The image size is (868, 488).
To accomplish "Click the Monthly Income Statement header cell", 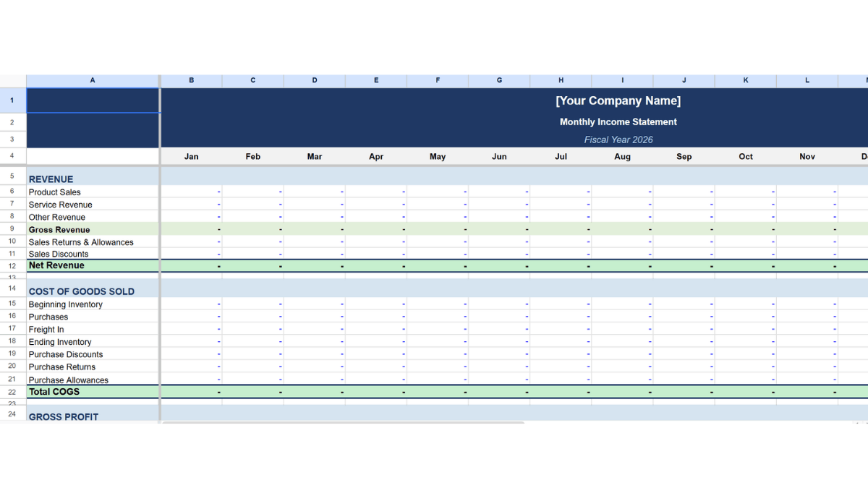I will tap(618, 121).
